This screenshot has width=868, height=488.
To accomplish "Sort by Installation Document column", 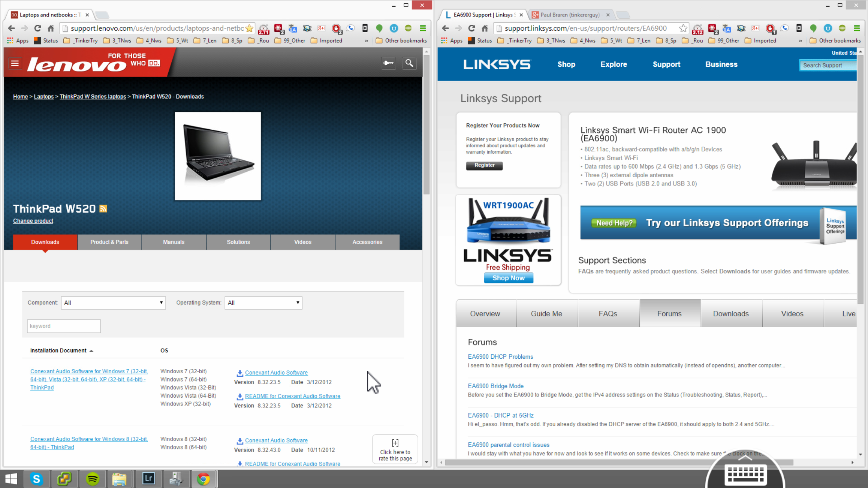I will click(x=61, y=350).
